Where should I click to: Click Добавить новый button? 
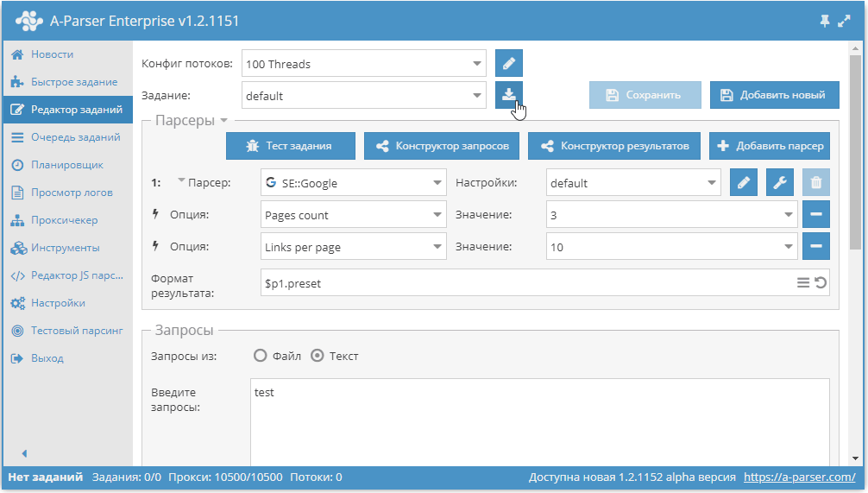click(775, 95)
